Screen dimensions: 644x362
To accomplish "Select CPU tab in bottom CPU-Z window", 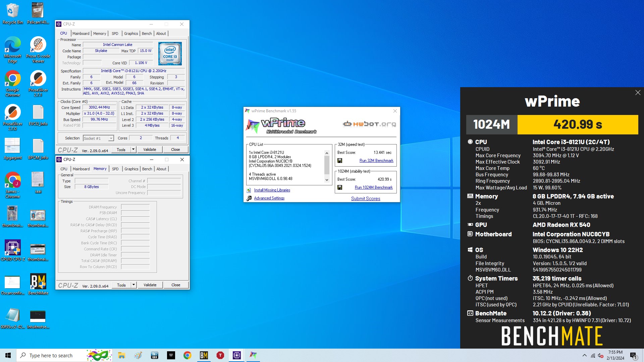I will pyautogui.click(x=64, y=169).
